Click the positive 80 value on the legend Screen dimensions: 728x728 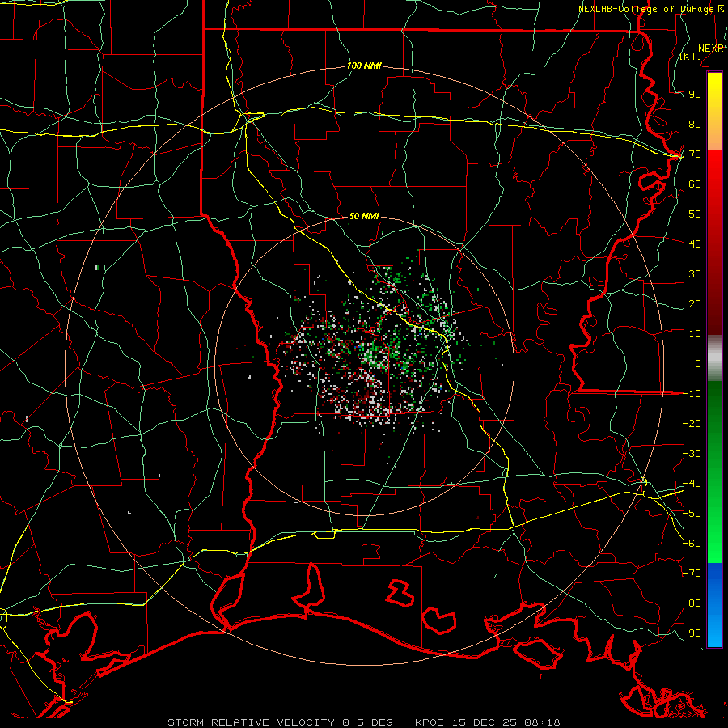click(x=695, y=124)
